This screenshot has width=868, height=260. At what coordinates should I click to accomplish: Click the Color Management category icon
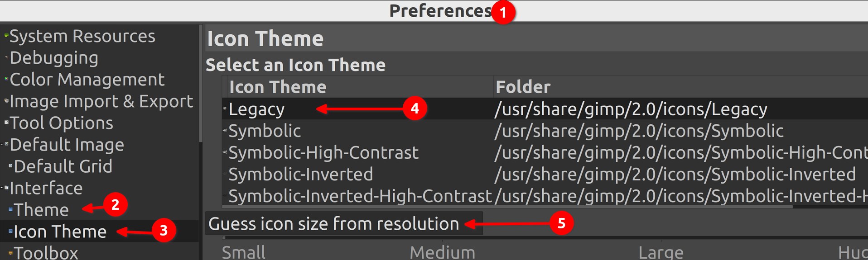pos(6,79)
